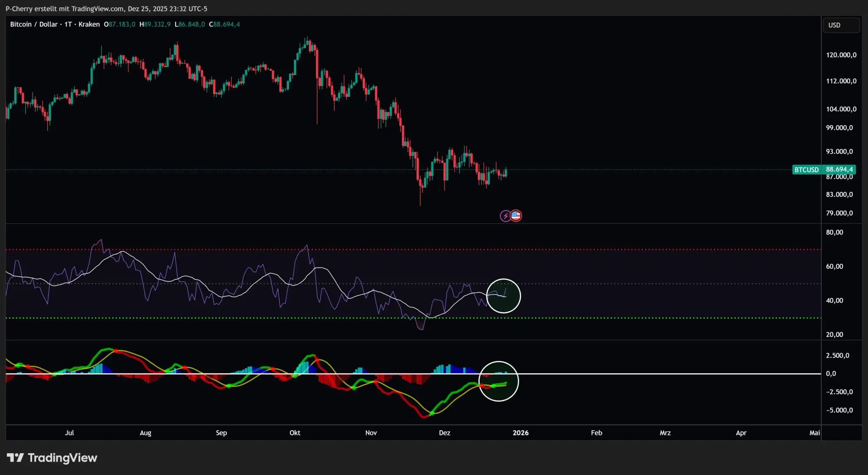Screen dimensions: 868x475
Task: Select the BTCUSD price label on the scale
Action: [806, 170]
